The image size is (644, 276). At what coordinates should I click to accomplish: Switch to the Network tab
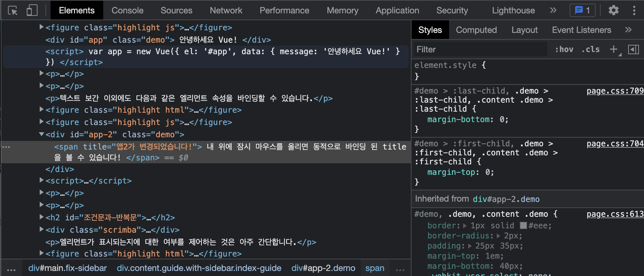(x=226, y=10)
